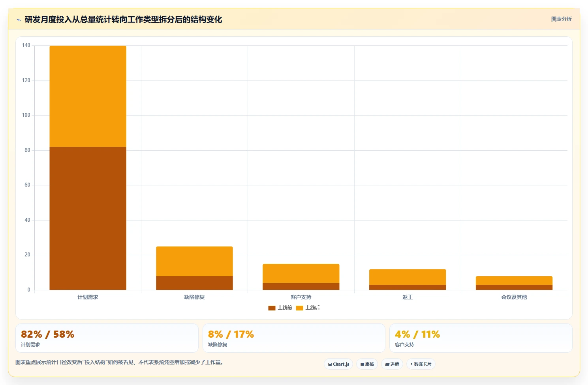Click the 返工 x-axis label
Image resolution: width=588 pixels, height=385 pixels.
point(408,297)
